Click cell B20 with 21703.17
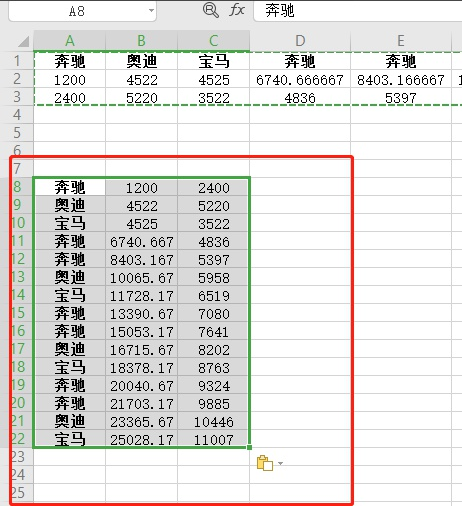This screenshot has height=506, width=462. [141, 403]
